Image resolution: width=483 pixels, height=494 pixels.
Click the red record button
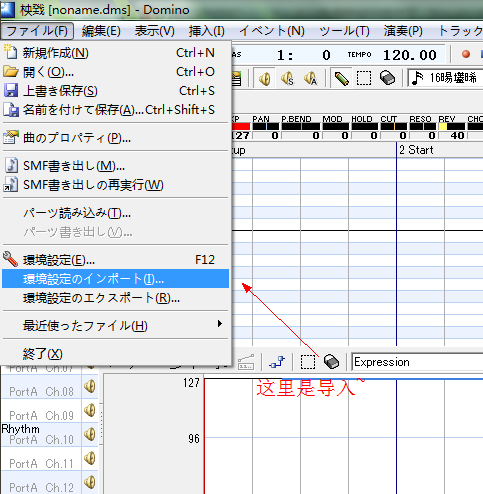tap(466, 54)
